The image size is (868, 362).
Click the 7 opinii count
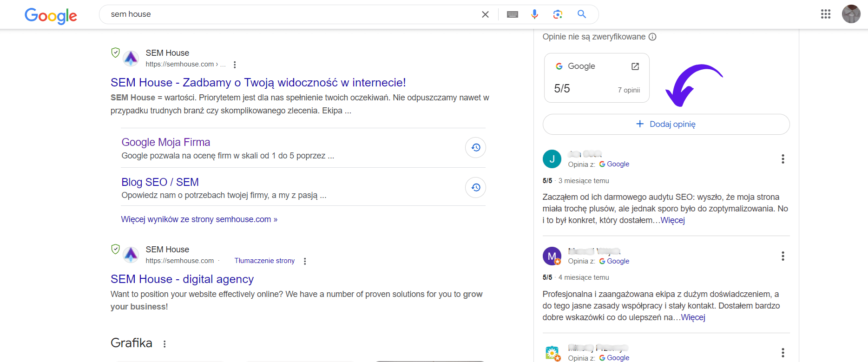629,90
